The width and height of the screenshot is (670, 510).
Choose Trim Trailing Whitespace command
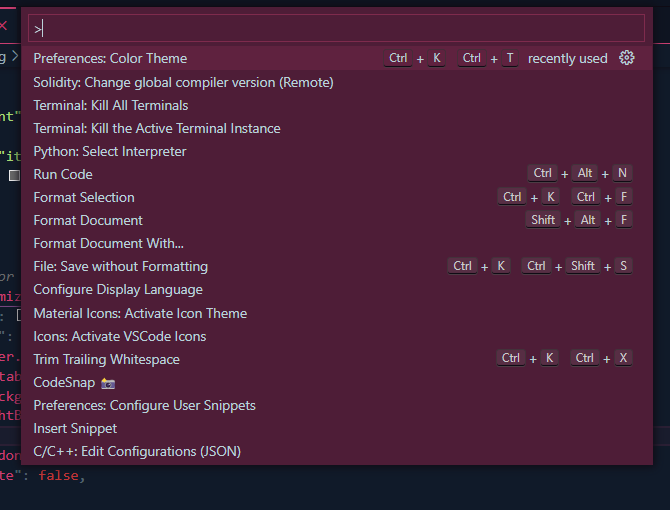tap(336, 359)
